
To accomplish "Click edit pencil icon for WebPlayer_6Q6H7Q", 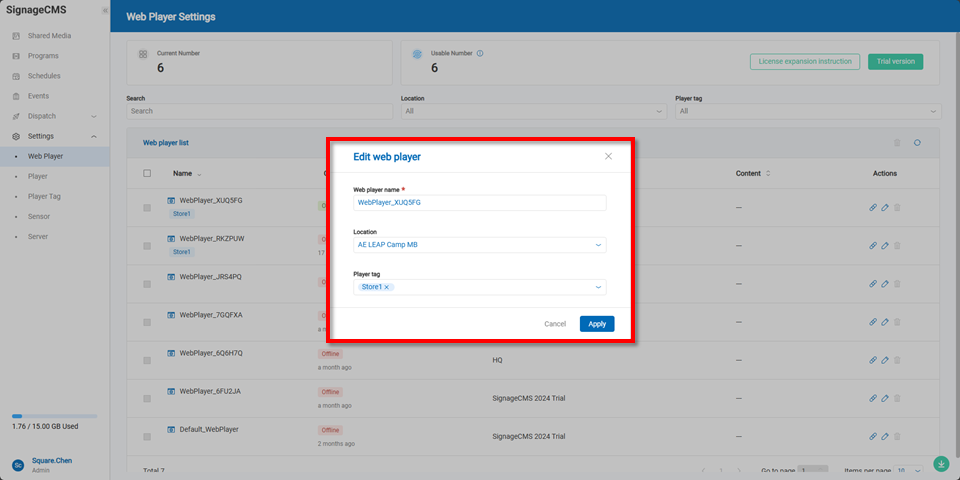I will [x=885, y=358].
